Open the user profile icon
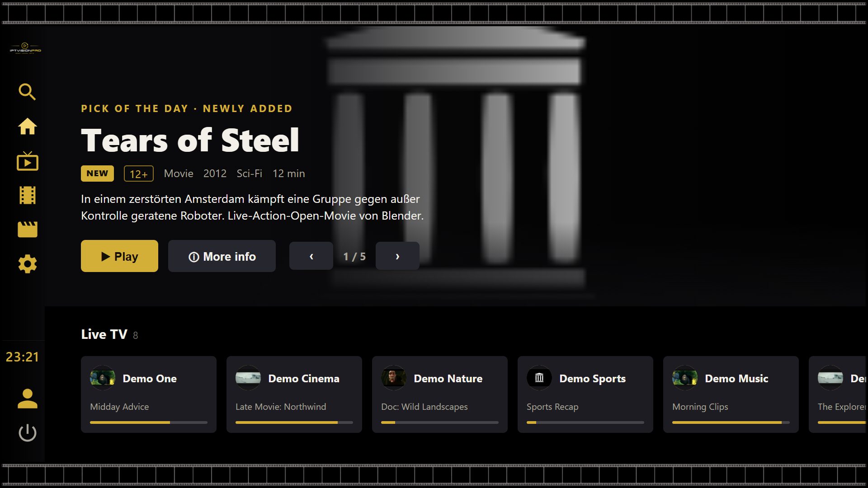 27,399
